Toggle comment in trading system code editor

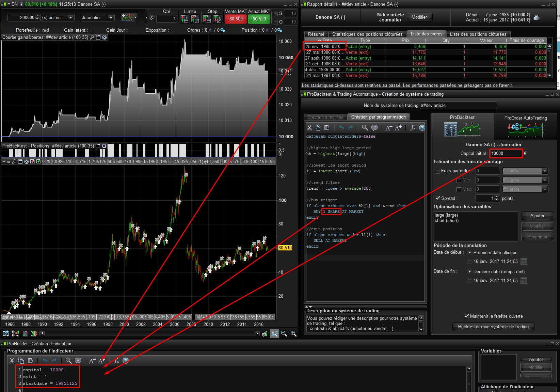pos(374,128)
